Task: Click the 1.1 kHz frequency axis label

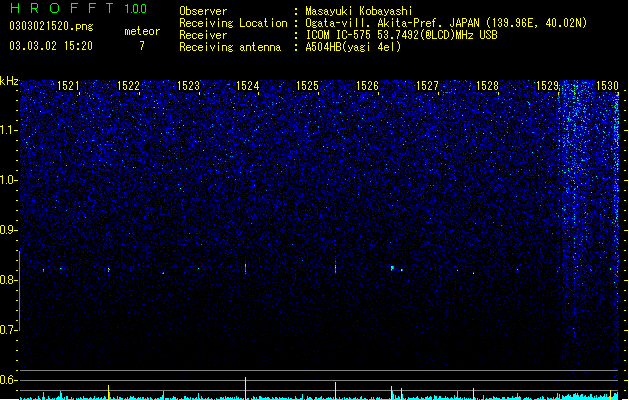Action: tap(9, 130)
